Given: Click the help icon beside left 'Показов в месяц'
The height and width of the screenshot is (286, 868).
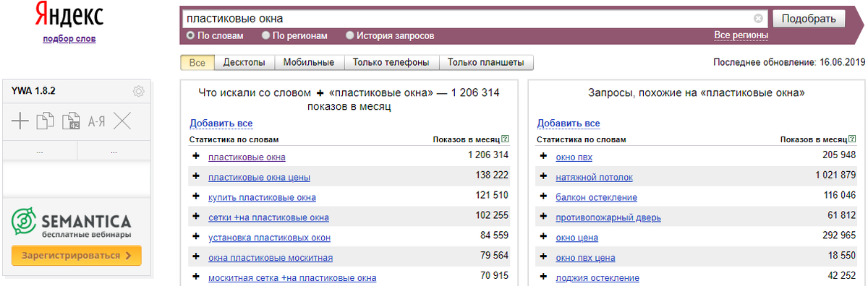Looking at the screenshot, I should [505, 139].
